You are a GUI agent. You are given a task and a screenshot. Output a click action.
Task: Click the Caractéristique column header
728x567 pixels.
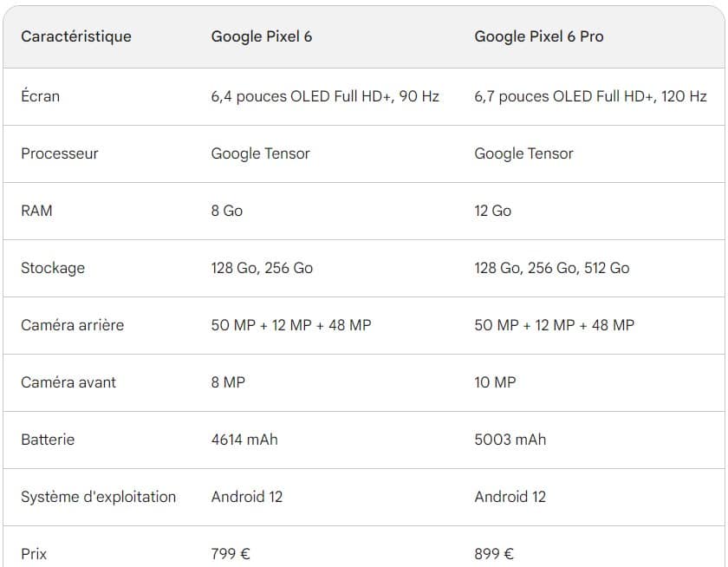click(76, 36)
